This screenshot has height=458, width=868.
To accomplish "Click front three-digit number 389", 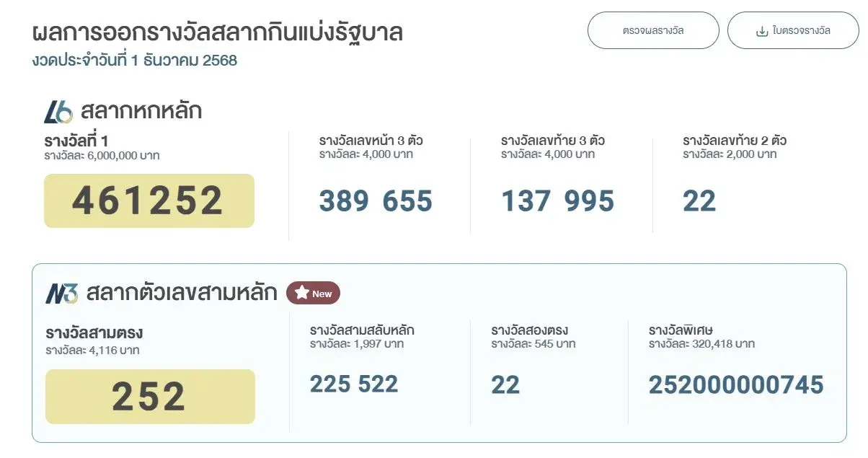I will pyautogui.click(x=345, y=202).
